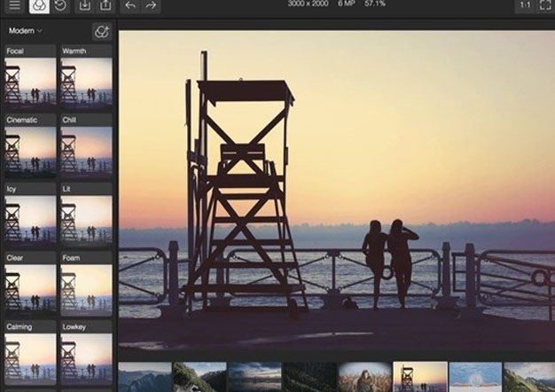
Task: Select the color presets (three circles) icon
Action: [x=39, y=5]
